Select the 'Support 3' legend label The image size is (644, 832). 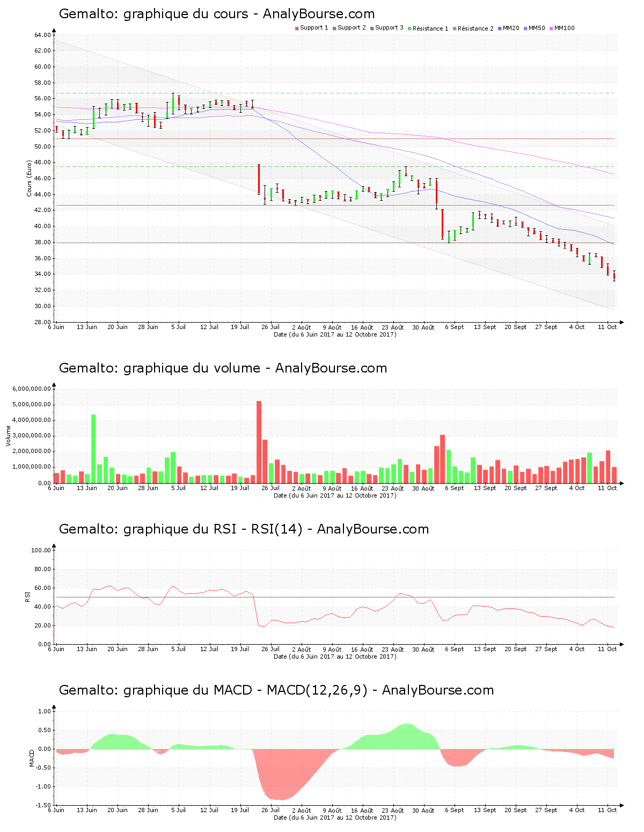[389, 28]
